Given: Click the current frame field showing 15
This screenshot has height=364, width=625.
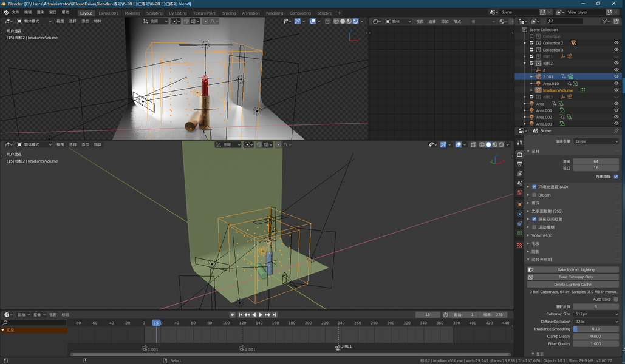Looking at the screenshot, I should click(x=428, y=315).
